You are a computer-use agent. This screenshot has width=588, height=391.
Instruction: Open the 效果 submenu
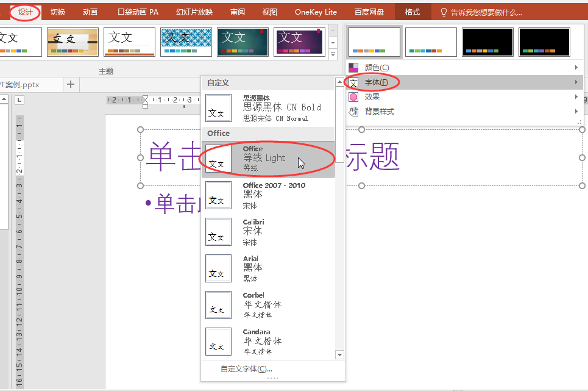click(464, 97)
